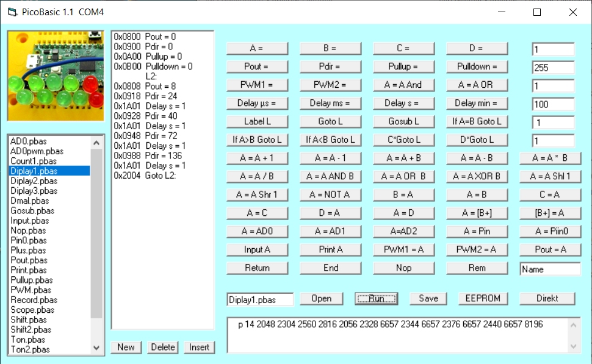Save the current program

click(428, 298)
